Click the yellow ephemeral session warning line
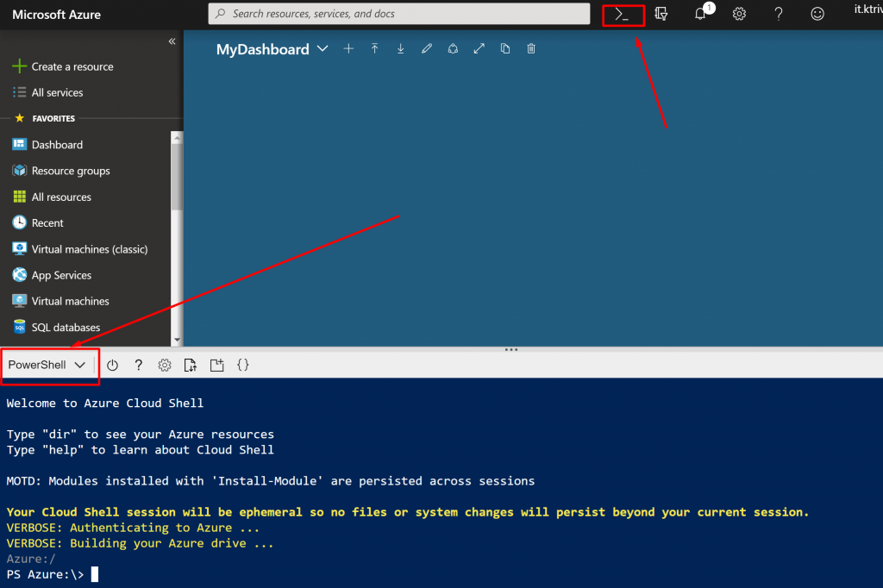This screenshot has width=883, height=588. pos(408,512)
